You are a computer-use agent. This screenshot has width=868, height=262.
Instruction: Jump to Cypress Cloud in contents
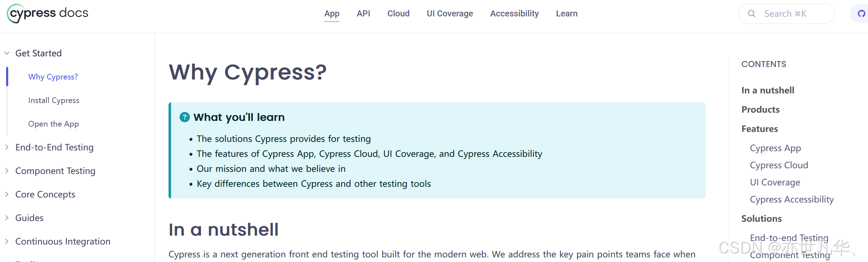(779, 165)
